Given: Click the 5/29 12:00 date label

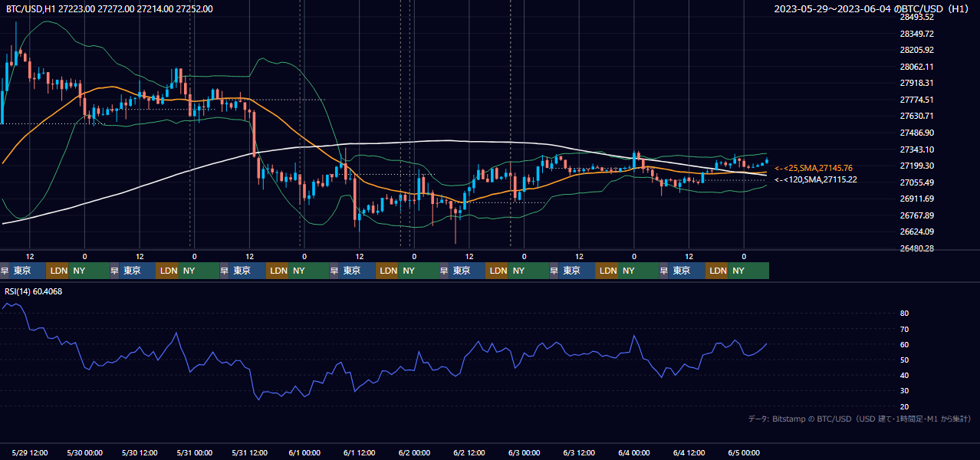Looking at the screenshot, I should [x=29, y=453].
